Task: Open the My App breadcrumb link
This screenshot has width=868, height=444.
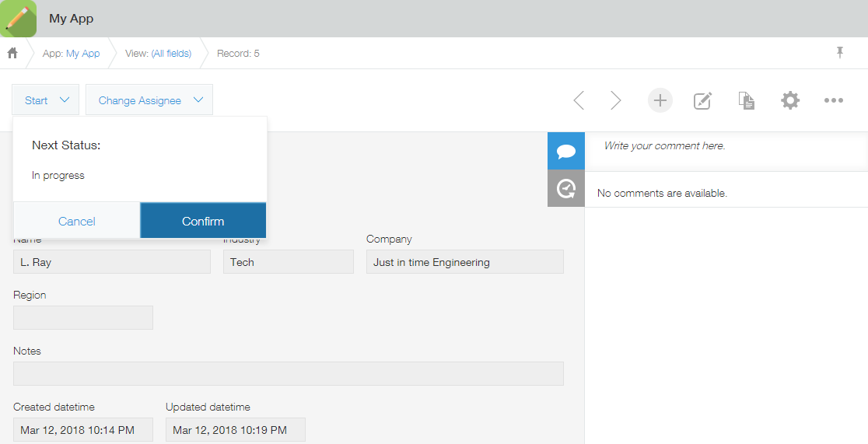Action: [x=83, y=53]
